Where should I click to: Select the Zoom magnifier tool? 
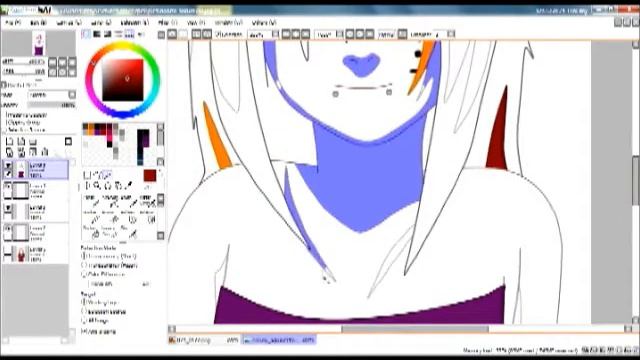pyautogui.click(x=97, y=186)
